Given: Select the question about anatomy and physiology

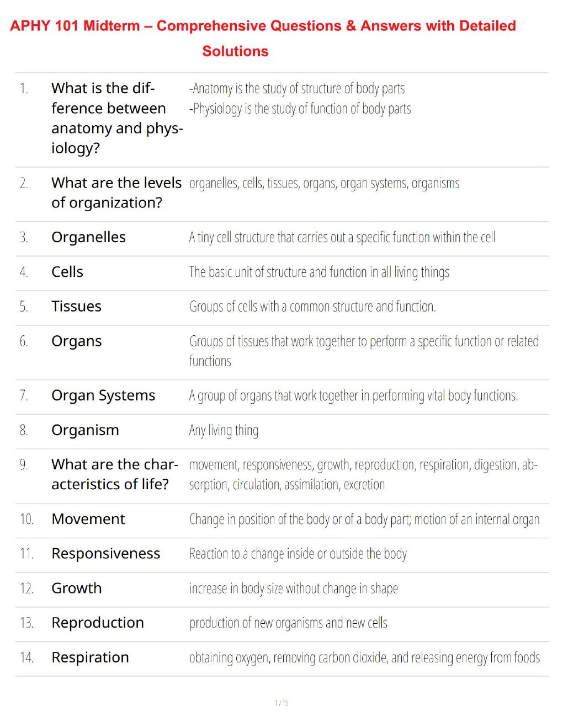Looking at the screenshot, I should click(117, 118).
